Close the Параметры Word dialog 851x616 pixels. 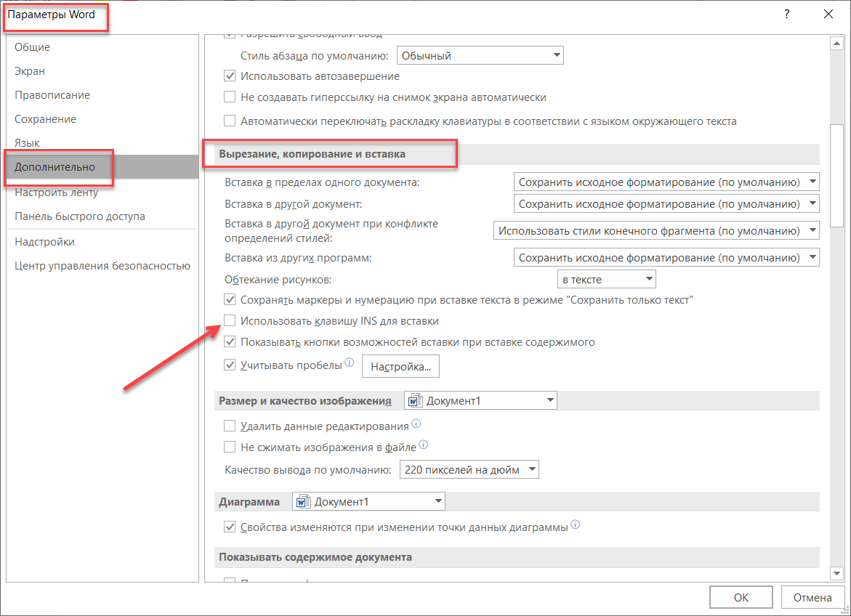[x=828, y=14]
